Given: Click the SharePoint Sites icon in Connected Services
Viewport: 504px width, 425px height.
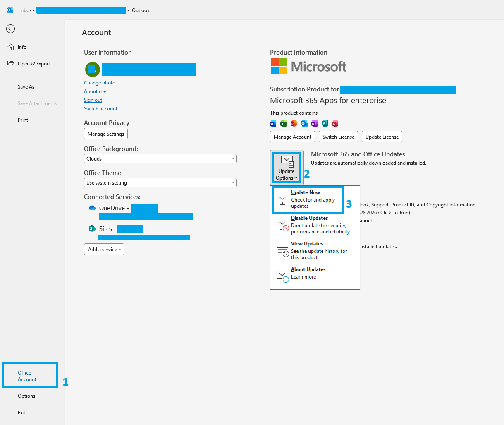Looking at the screenshot, I should coord(92,228).
